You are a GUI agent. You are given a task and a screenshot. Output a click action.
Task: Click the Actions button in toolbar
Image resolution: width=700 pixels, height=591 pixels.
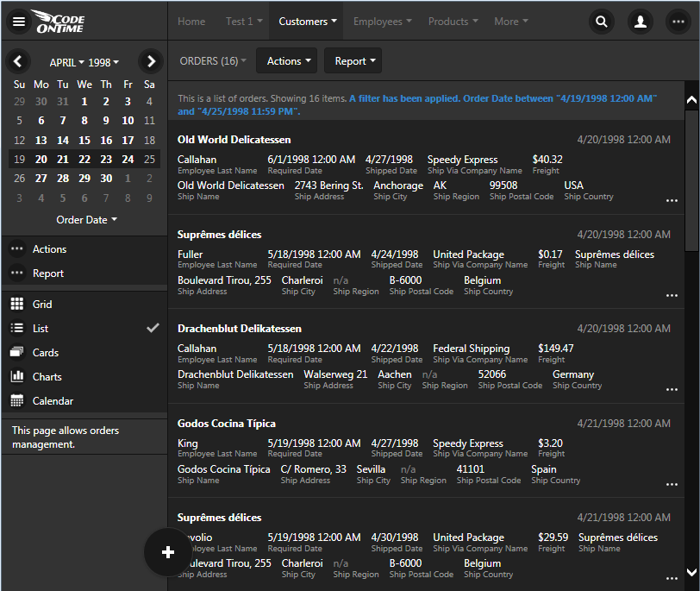288,61
